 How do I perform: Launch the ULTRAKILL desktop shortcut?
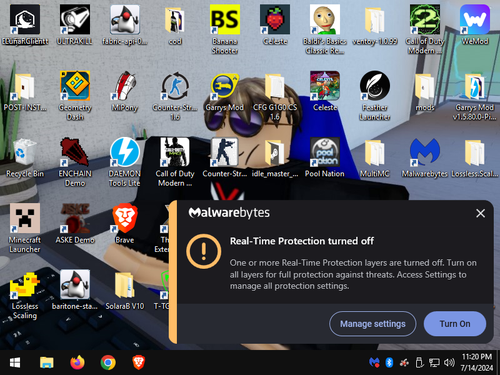75,25
